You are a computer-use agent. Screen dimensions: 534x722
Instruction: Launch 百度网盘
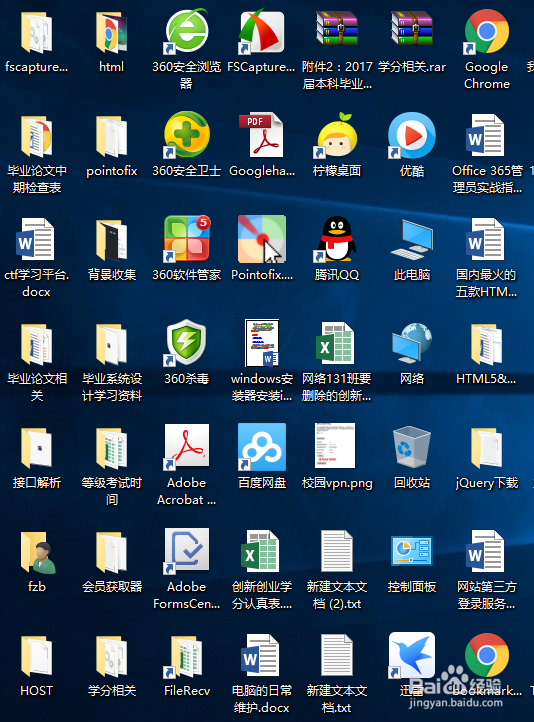pyautogui.click(x=261, y=448)
